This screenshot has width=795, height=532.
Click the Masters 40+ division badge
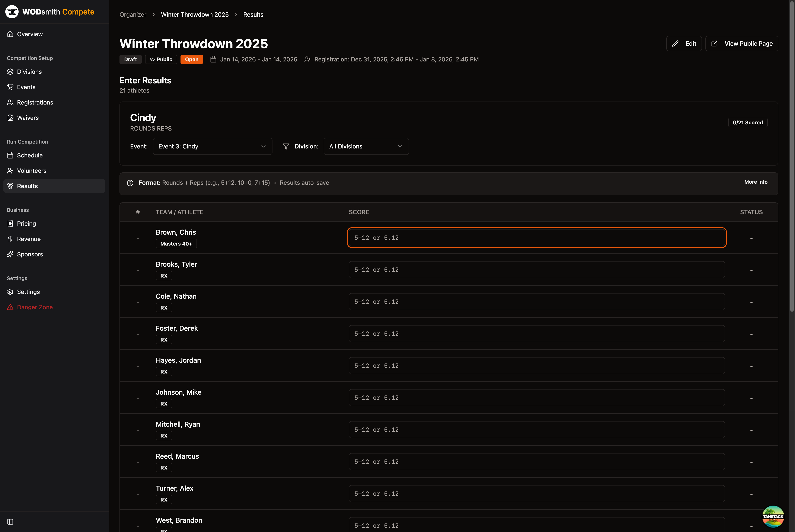point(176,244)
